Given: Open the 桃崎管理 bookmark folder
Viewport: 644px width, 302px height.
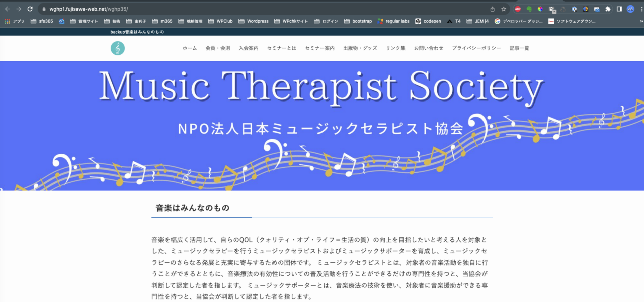Looking at the screenshot, I should (x=190, y=21).
